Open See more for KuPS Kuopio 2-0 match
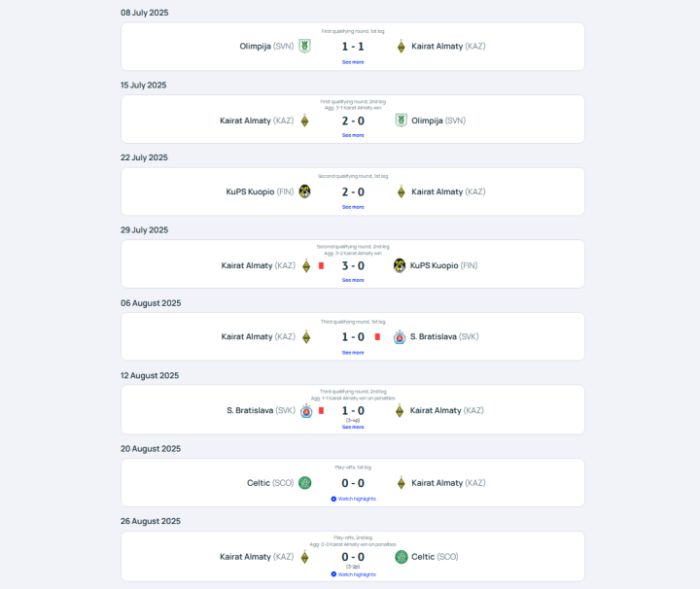The height and width of the screenshot is (589, 700). pyautogui.click(x=353, y=207)
